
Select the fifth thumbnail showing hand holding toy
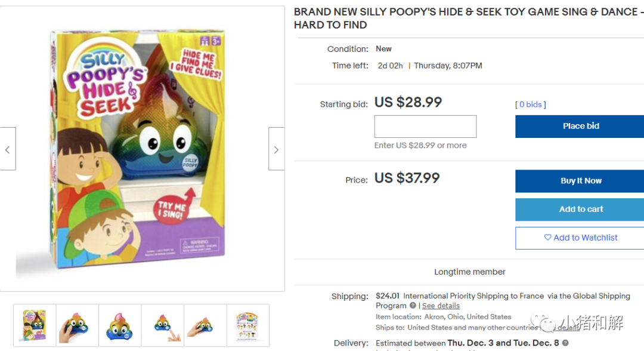(205, 325)
